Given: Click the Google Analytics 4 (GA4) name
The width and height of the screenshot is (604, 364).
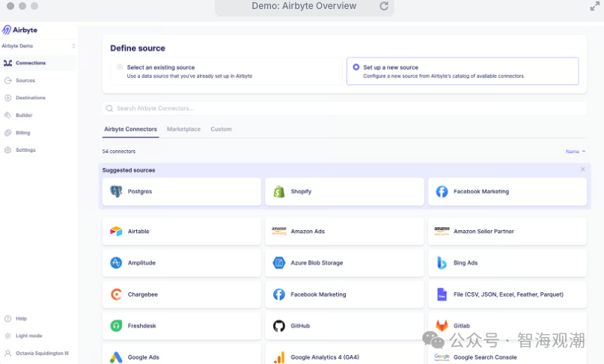Looking at the screenshot, I should 325,357.
